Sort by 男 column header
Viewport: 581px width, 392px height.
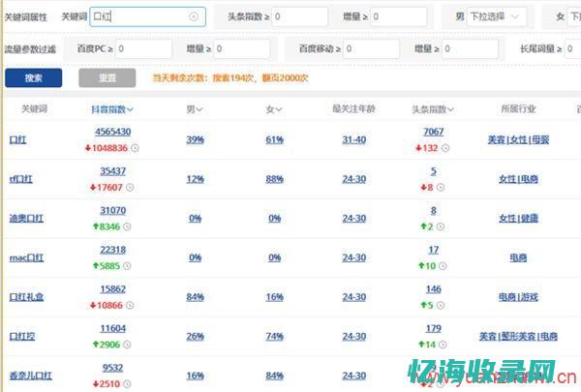195,109
